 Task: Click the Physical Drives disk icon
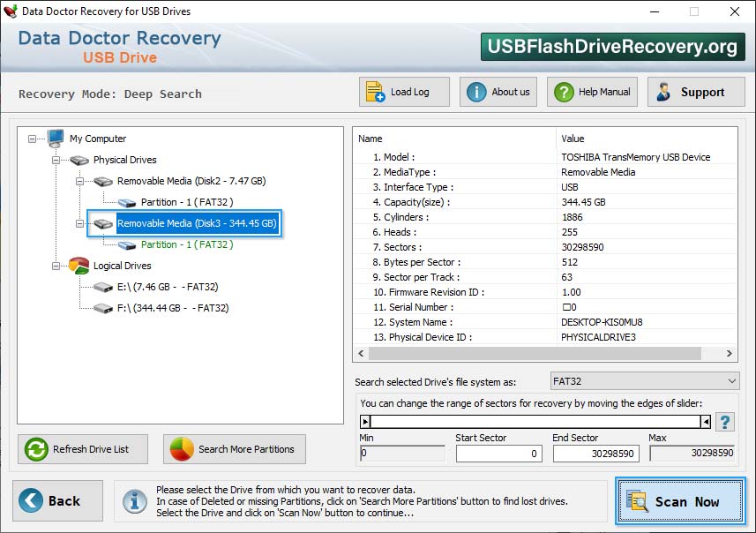pos(79,160)
